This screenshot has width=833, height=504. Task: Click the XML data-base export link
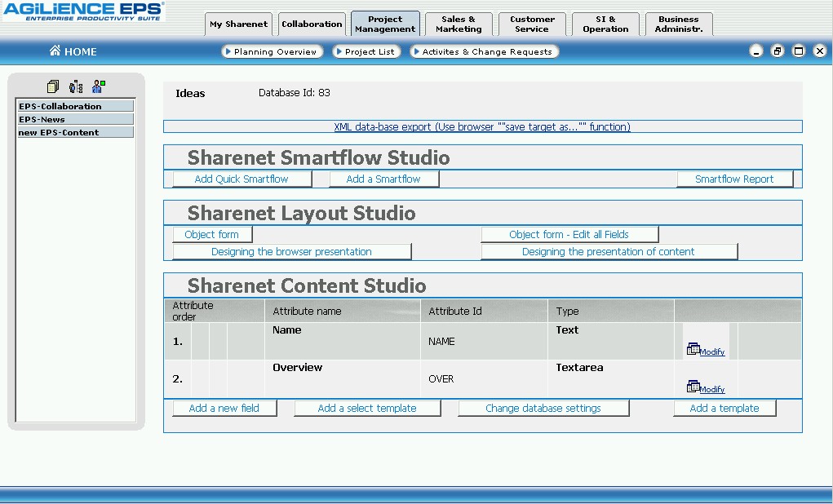click(x=482, y=127)
